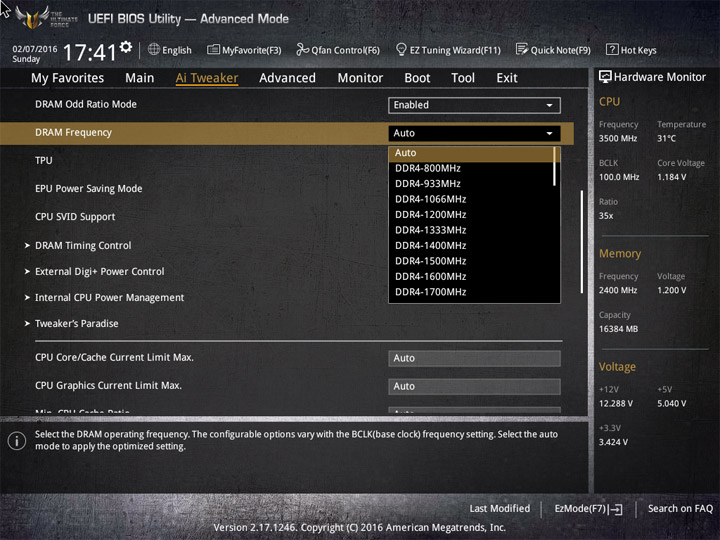The height and width of the screenshot is (540, 720).
Task: Click the +12V value 12.288 V
Action: (616, 404)
